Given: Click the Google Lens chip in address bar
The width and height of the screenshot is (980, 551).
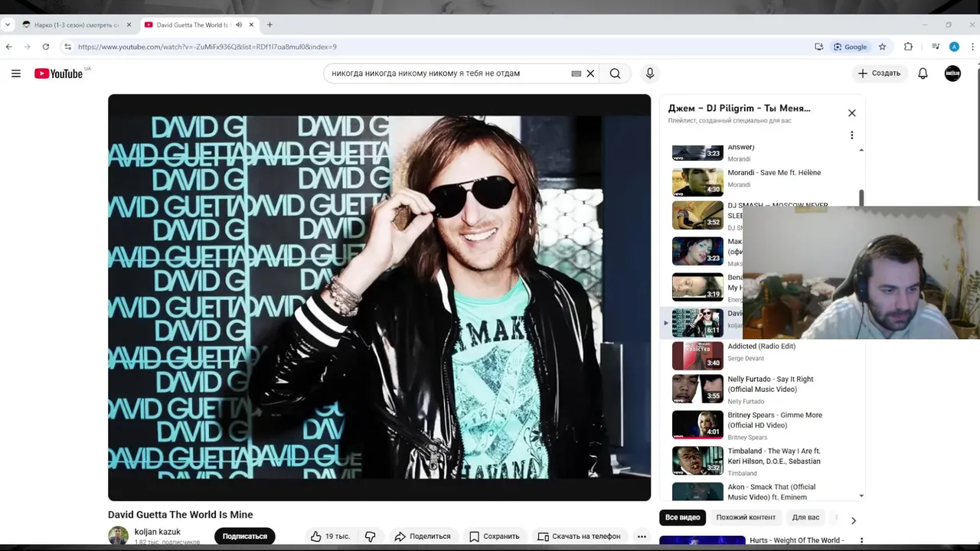Looking at the screenshot, I should pos(850,47).
